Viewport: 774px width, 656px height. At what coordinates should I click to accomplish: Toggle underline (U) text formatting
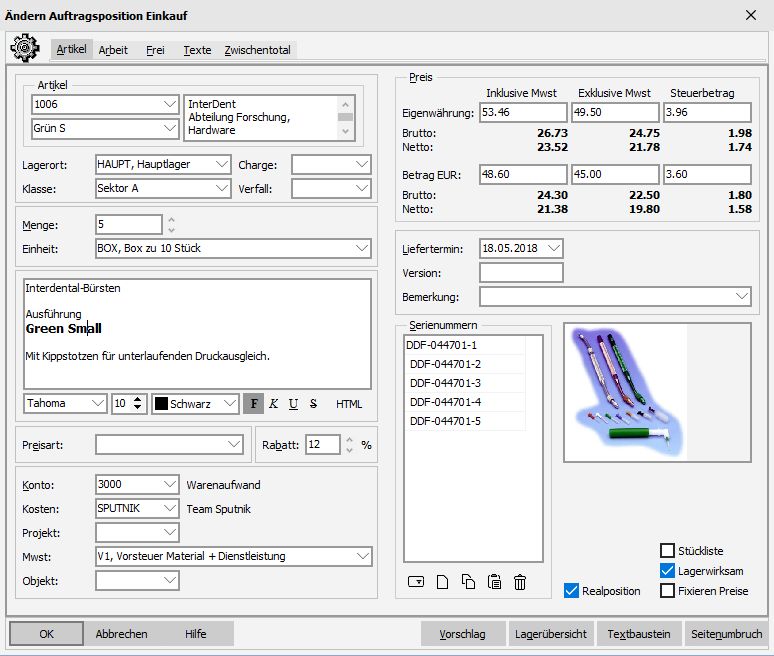click(293, 404)
